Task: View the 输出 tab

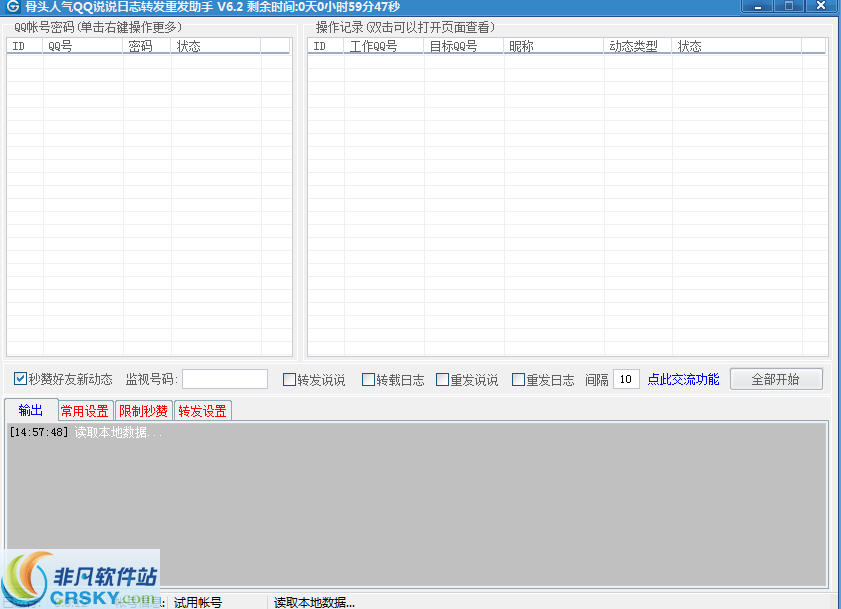Action: click(30, 409)
